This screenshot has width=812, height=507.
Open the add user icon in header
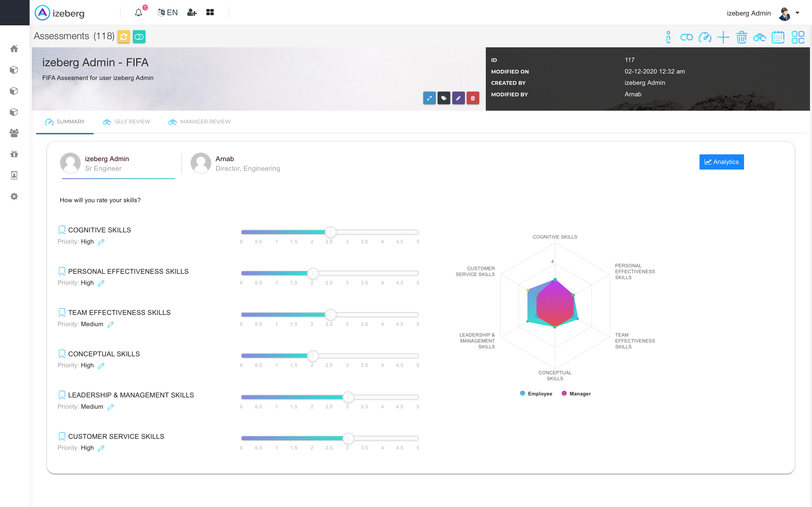pos(192,13)
